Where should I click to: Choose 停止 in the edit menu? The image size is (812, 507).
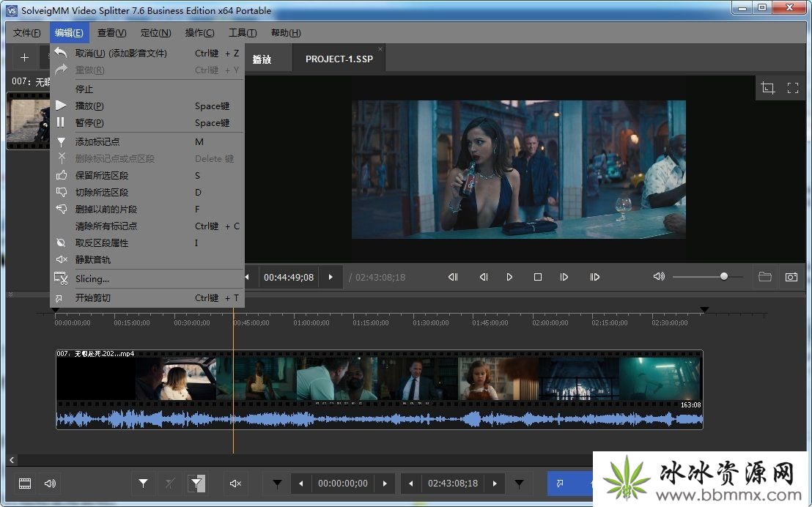[x=147, y=89]
